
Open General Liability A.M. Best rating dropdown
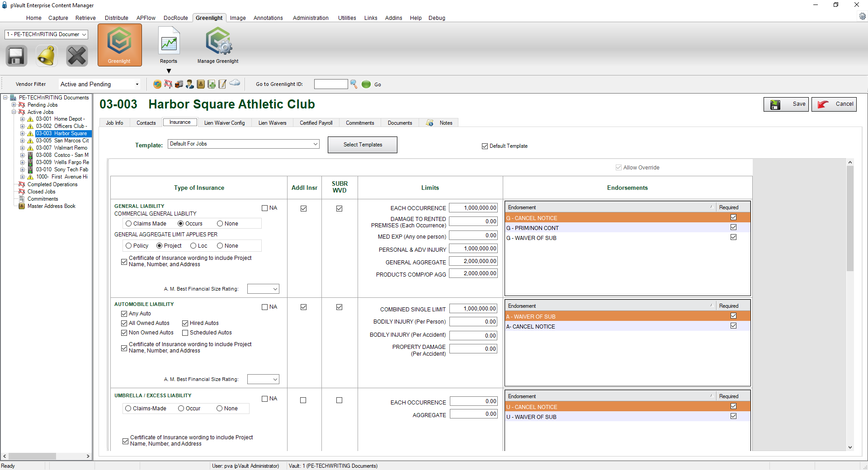pos(275,289)
